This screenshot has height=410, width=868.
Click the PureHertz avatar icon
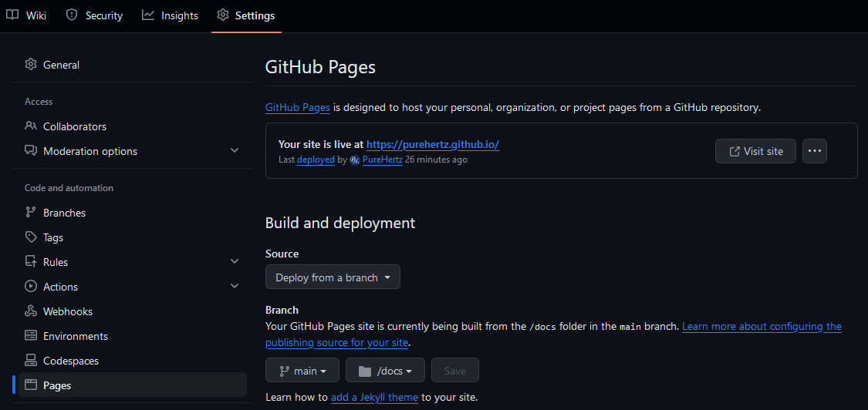(355, 160)
